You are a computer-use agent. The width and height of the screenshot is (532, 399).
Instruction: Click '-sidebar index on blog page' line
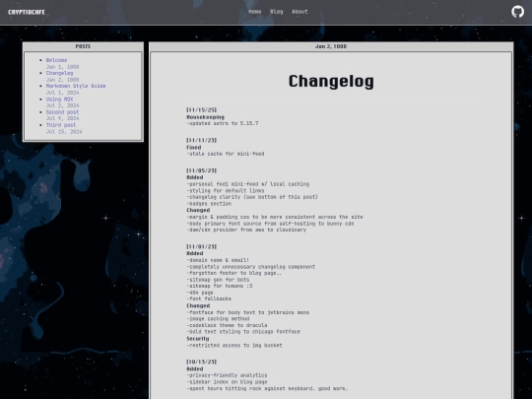pos(227,381)
